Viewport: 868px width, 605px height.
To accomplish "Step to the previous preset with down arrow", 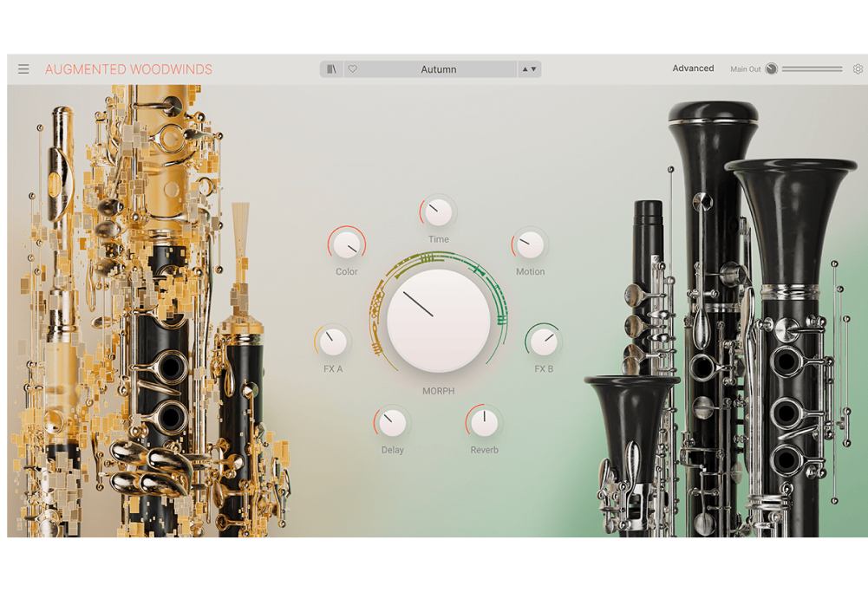I will [536, 68].
